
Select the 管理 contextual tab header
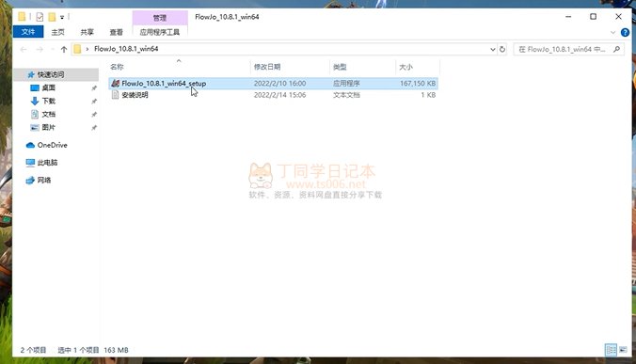[160, 18]
